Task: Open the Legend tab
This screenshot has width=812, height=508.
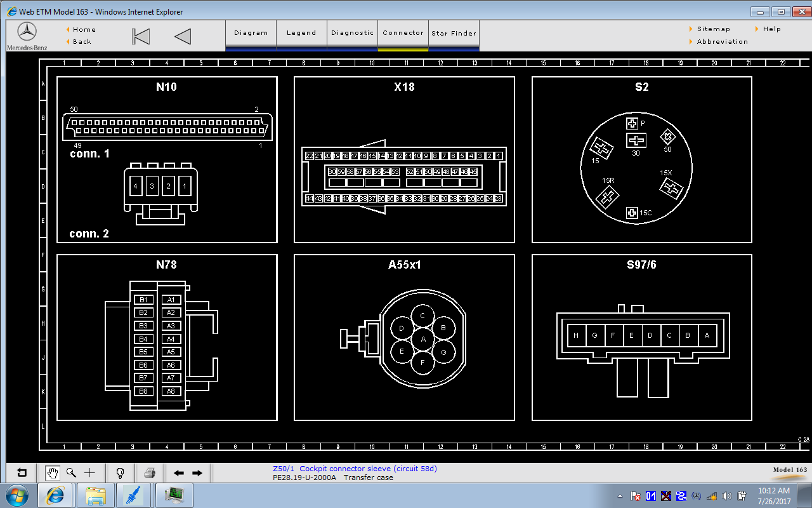Action: [x=301, y=33]
